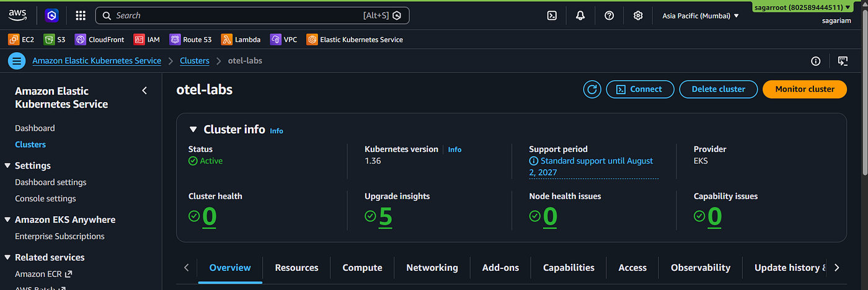Switch to the Update history tab
The width and height of the screenshot is (868, 290).
pyautogui.click(x=790, y=268)
